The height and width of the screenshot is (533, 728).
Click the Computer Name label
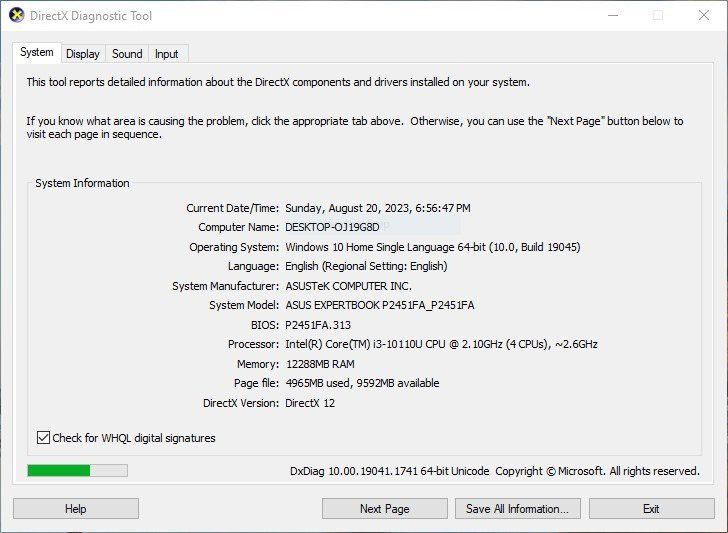tap(239, 227)
